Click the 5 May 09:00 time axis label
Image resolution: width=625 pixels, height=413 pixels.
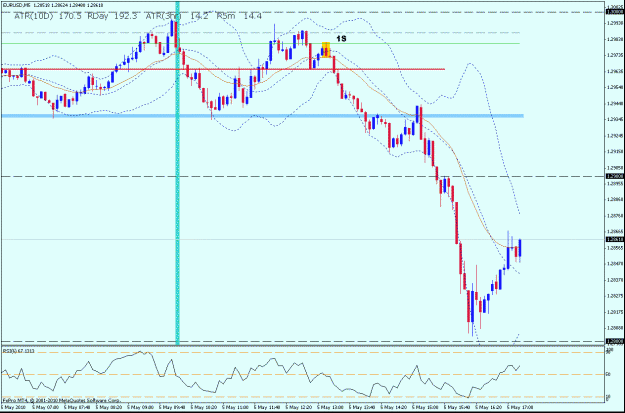click(x=139, y=408)
